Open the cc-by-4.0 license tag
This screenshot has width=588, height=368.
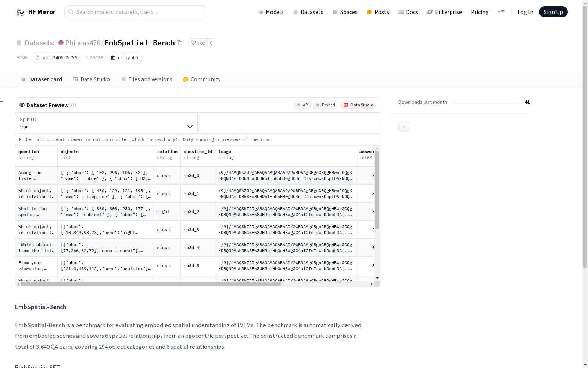[x=125, y=57]
